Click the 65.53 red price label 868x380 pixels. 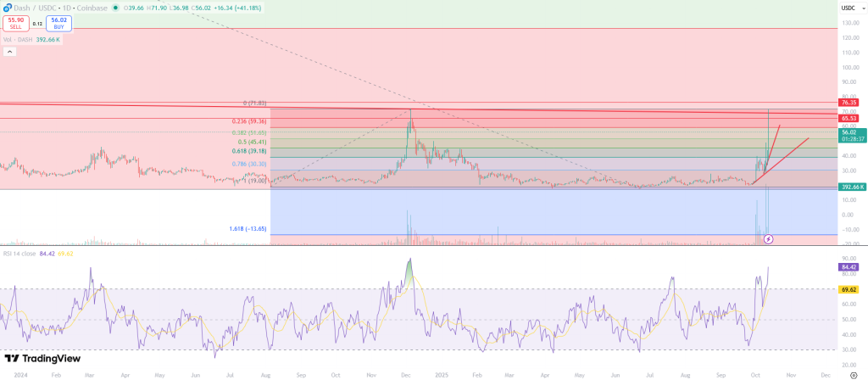[x=849, y=118]
